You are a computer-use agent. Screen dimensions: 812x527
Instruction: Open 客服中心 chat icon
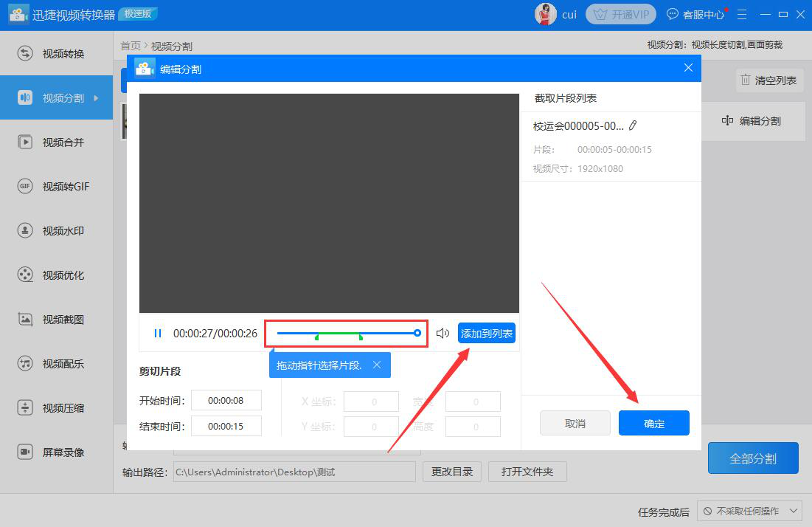(x=672, y=14)
